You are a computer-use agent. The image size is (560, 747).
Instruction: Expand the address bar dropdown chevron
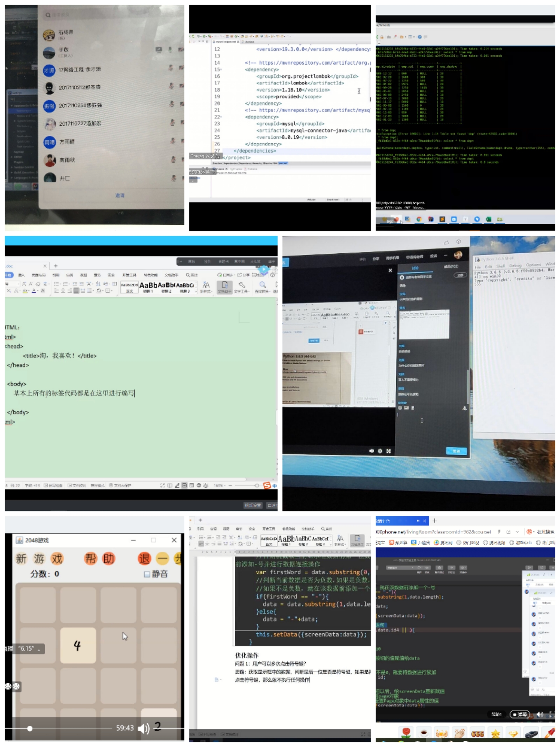point(517,532)
